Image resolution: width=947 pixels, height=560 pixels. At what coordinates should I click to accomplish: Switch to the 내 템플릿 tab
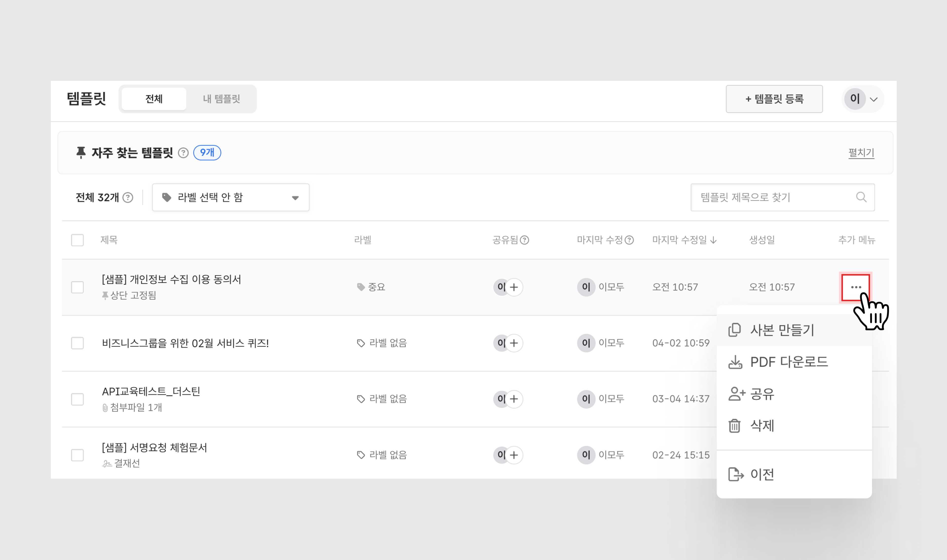coord(221,99)
